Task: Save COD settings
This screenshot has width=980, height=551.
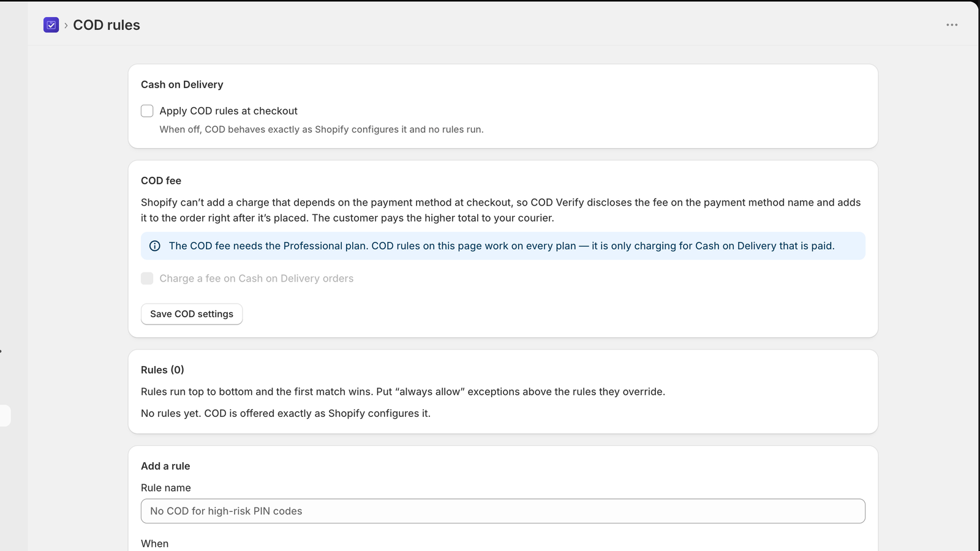Action: tap(192, 314)
